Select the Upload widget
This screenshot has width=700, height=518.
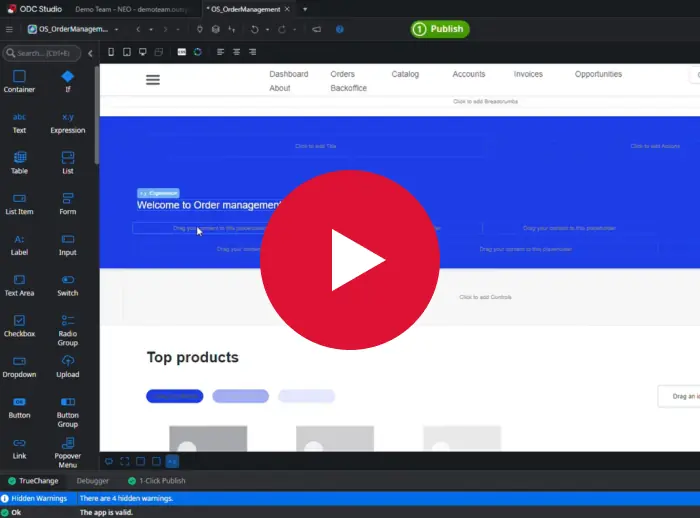tap(67, 366)
